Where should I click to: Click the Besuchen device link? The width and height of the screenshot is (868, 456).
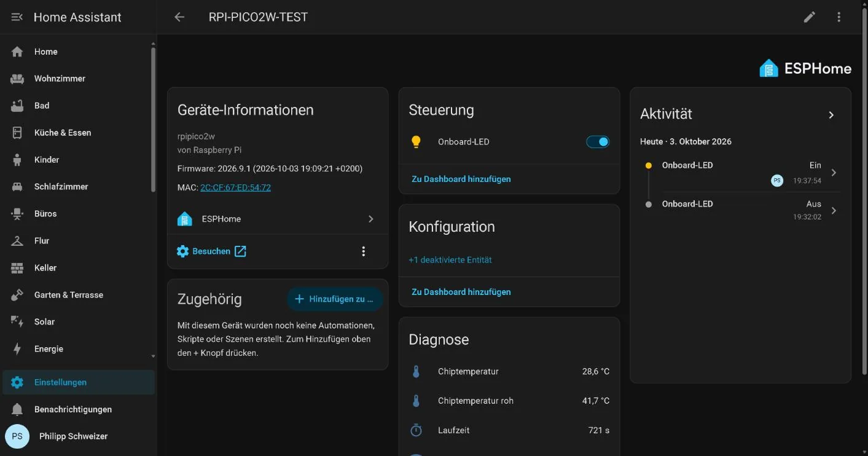coord(211,251)
